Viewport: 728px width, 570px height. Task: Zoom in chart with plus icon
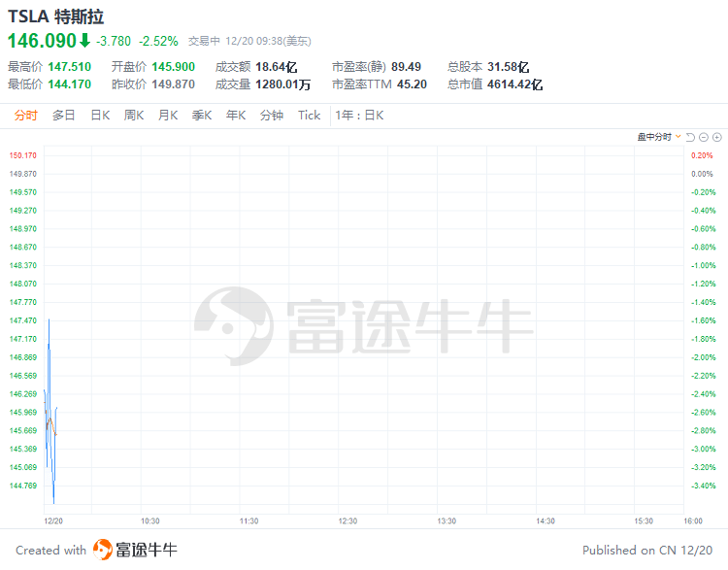pyautogui.click(x=717, y=137)
